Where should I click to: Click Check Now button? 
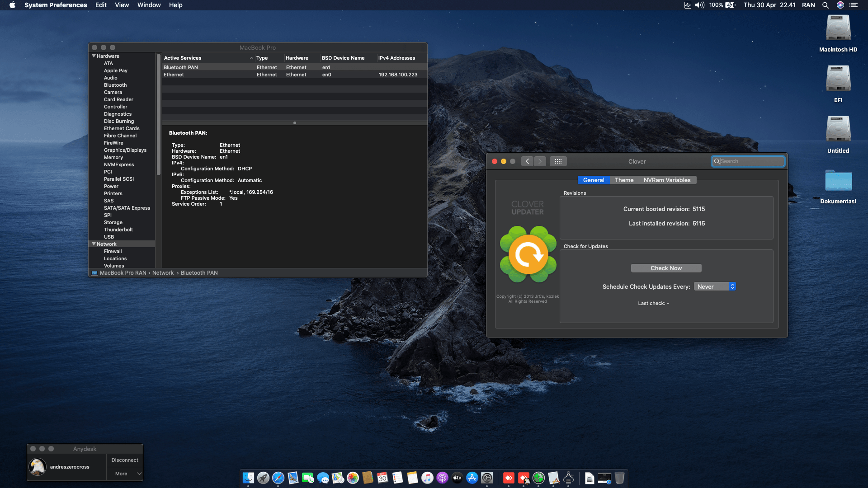tap(666, 268)
